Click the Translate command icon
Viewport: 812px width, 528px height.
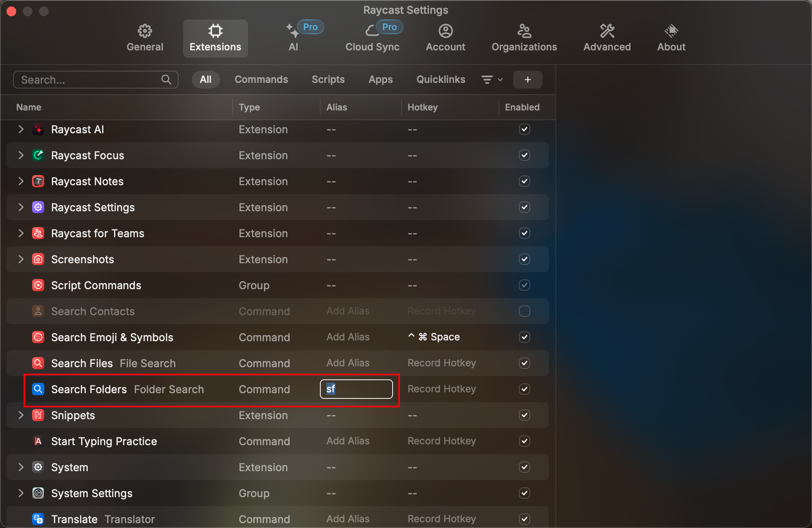tap(38, 519)
